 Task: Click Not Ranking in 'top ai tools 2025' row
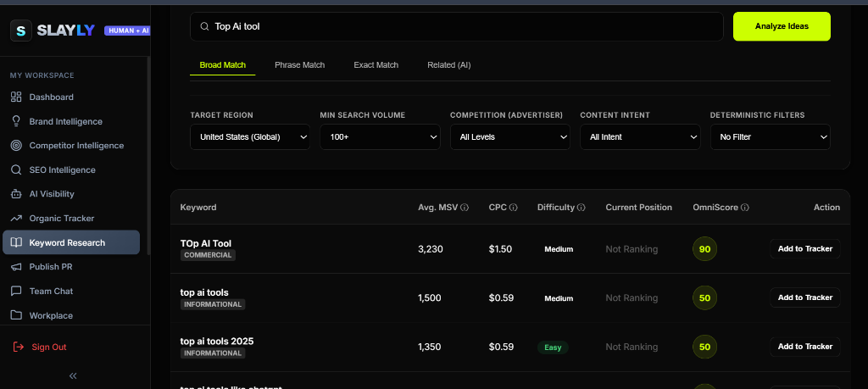[x=632, y=347]
